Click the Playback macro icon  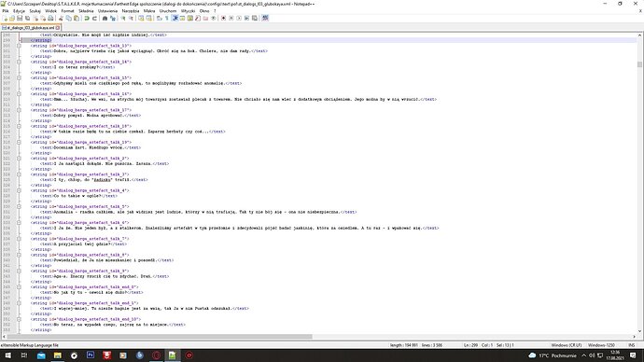point(239,19)
